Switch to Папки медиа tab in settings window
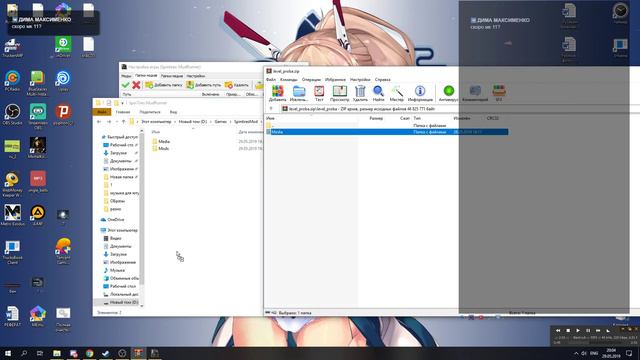640x360 pixels. [x=146, y=76]
